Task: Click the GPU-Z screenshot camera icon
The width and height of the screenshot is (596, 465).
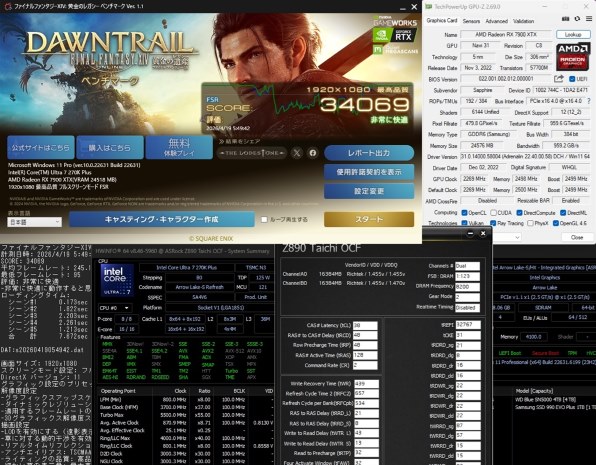Action: (566, 19)
